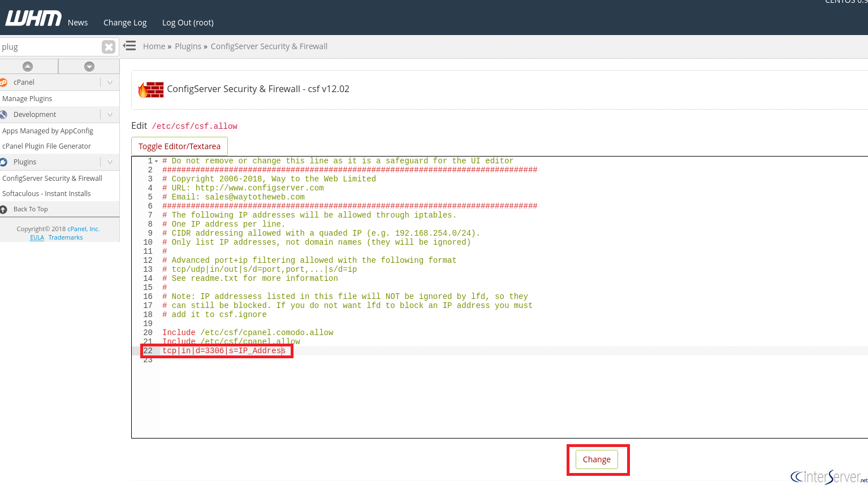Place cursor on line 22 tcp rule

click(224, 351)
